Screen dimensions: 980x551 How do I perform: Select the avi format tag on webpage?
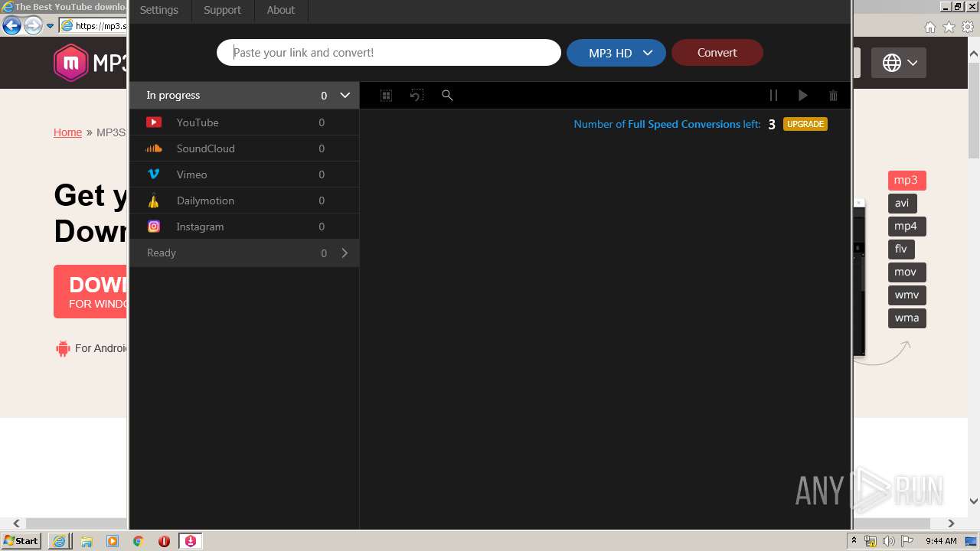[902, 204]
